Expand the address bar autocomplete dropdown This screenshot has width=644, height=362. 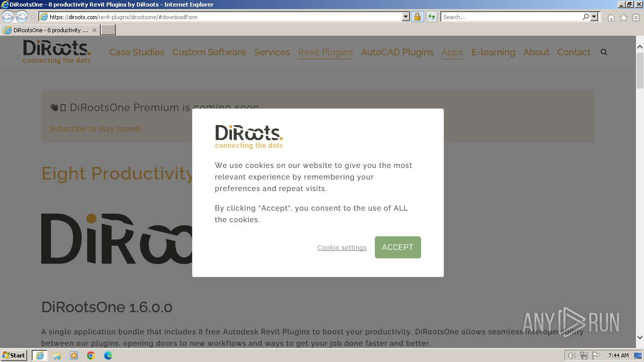406,17
